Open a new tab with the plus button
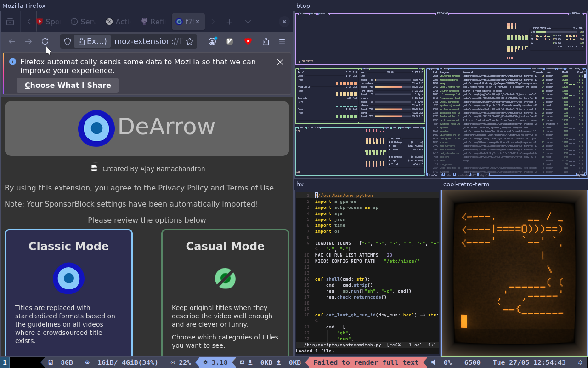This screenshot has width=588, height=368. coord(229,22)
